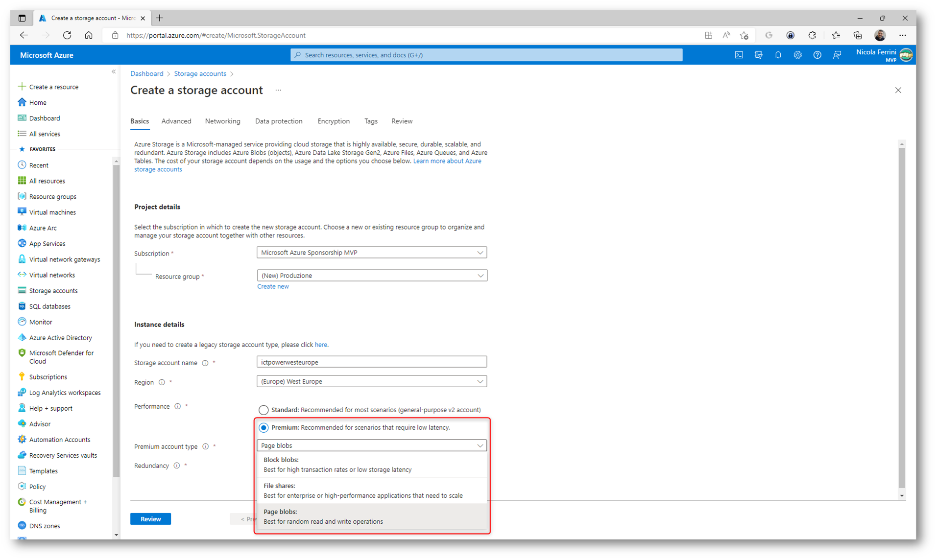Open Advisor in the sidebar
This screenshot has width=937, height=560.
click(x=40, y=423)
